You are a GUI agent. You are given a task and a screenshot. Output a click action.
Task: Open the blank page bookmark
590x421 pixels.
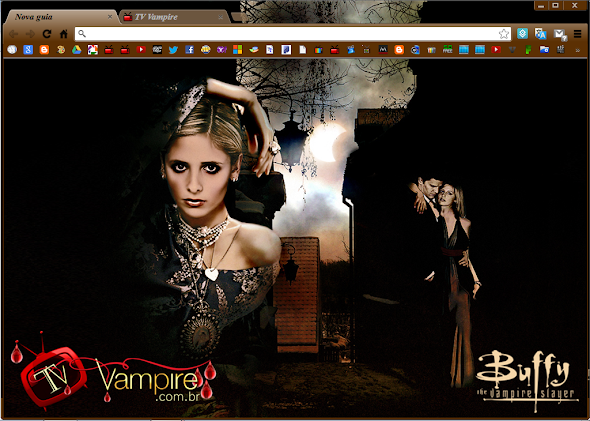(x=303, y=50)
